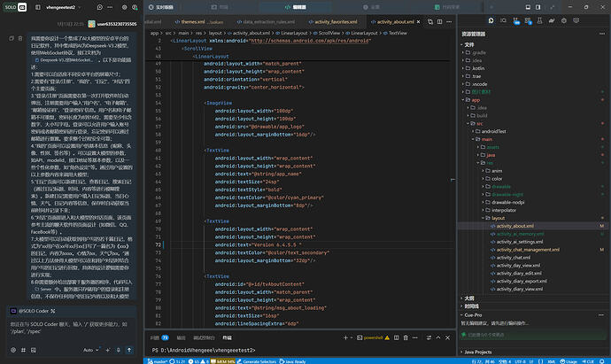Open the testing flask icon in sidebar
This screenshot has width=611, height=364.
pos(539,20)
